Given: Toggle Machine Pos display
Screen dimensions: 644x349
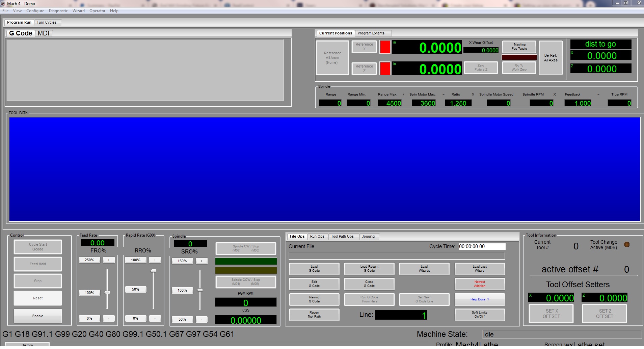Looking at the screenshot, I should 519,47.
